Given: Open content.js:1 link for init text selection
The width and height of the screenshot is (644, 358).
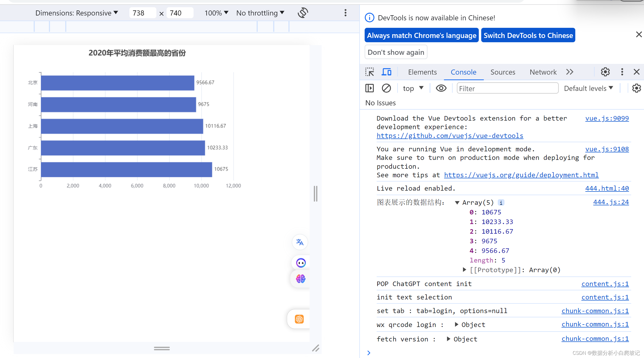Looking at the screenshot, I should click(x=605, y=297).
